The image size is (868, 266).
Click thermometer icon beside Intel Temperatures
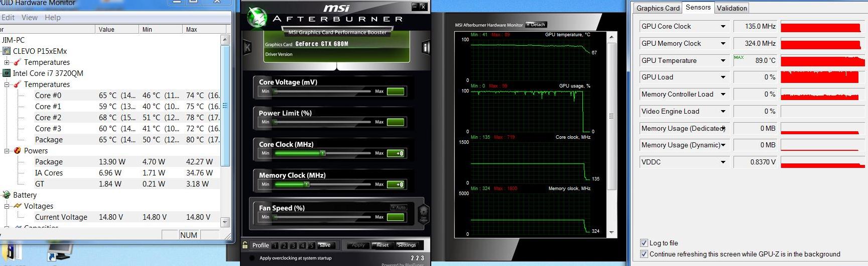point(18,84)
